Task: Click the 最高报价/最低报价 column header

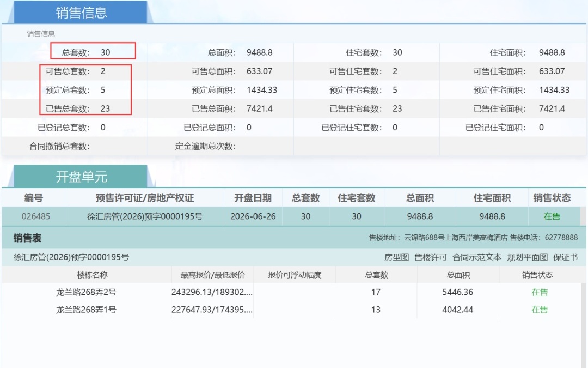Action: [213, 275]
